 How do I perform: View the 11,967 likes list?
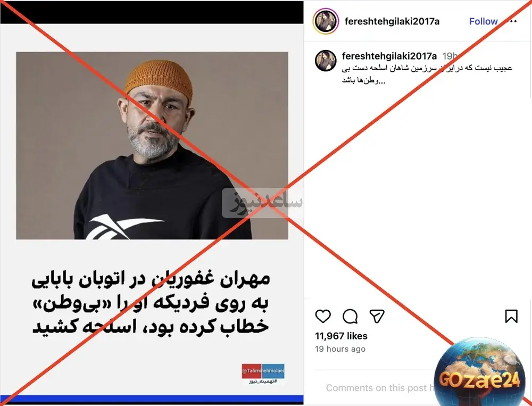tap(341, 336)
